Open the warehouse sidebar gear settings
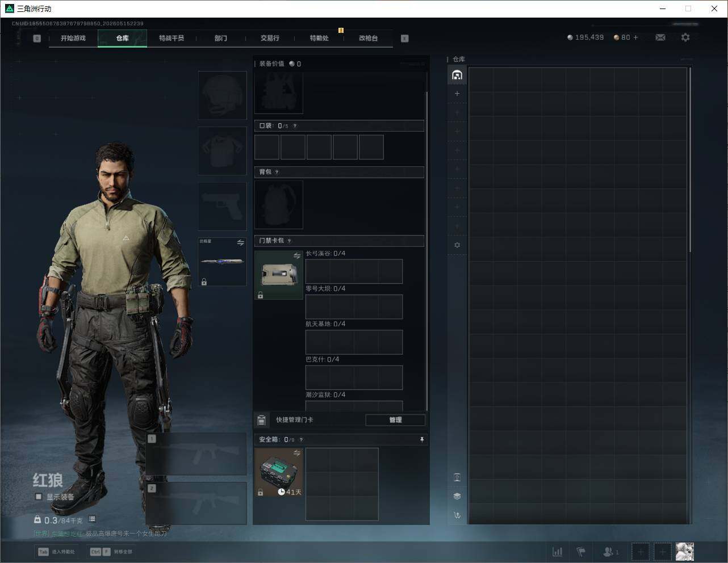 point(457,245)
